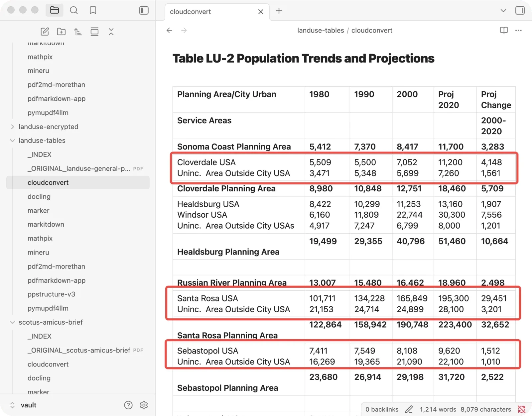
Task: Click the 0 backlinks status item
Action: click(382, 409)
